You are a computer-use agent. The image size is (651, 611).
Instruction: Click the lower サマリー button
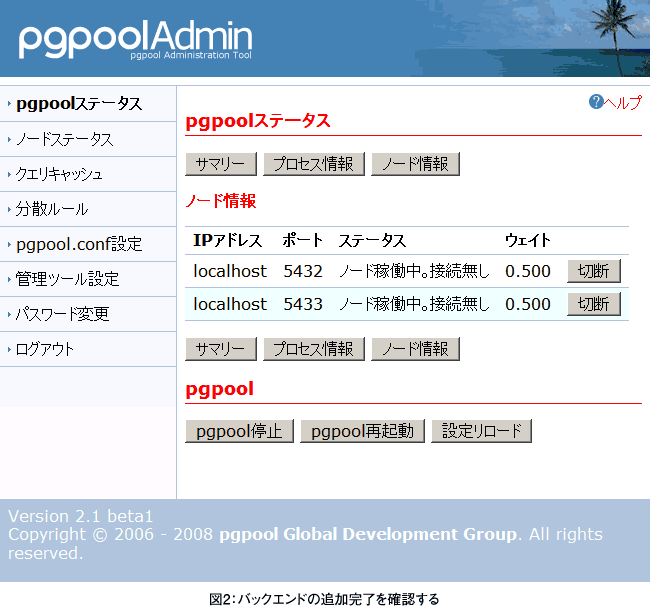[221, 349]
